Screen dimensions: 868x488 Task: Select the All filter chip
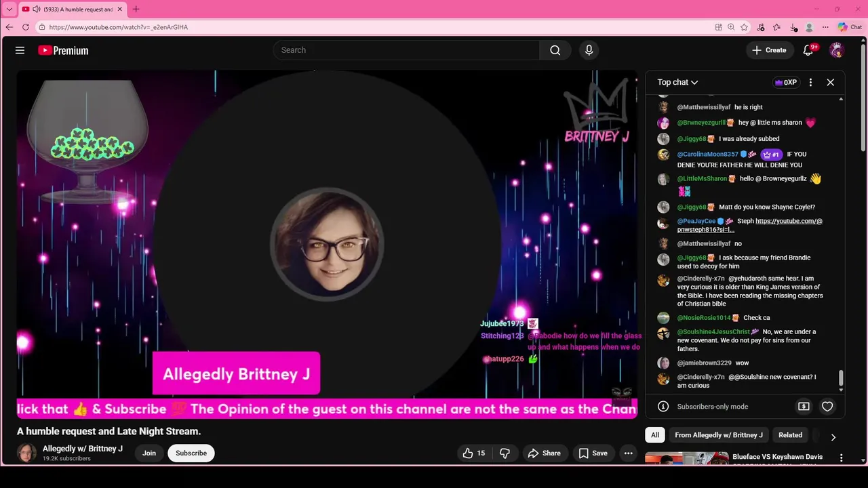coord(655,435)
